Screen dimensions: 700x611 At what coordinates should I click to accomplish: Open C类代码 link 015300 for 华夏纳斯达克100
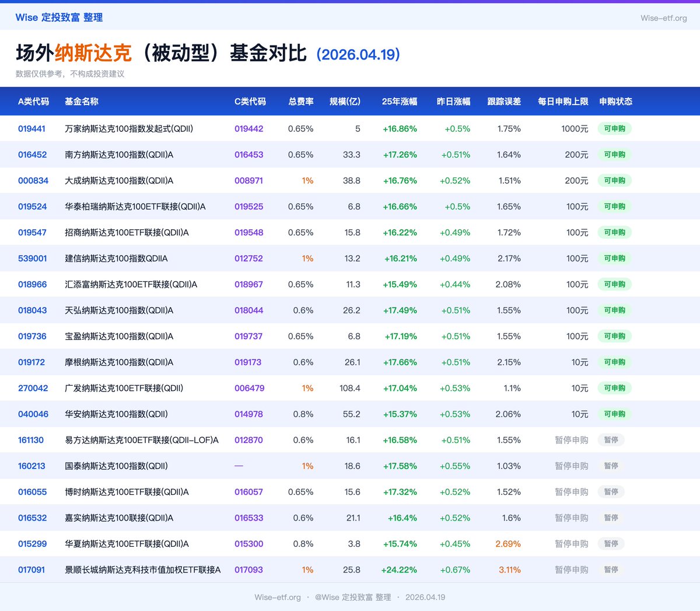click(249, 543)
